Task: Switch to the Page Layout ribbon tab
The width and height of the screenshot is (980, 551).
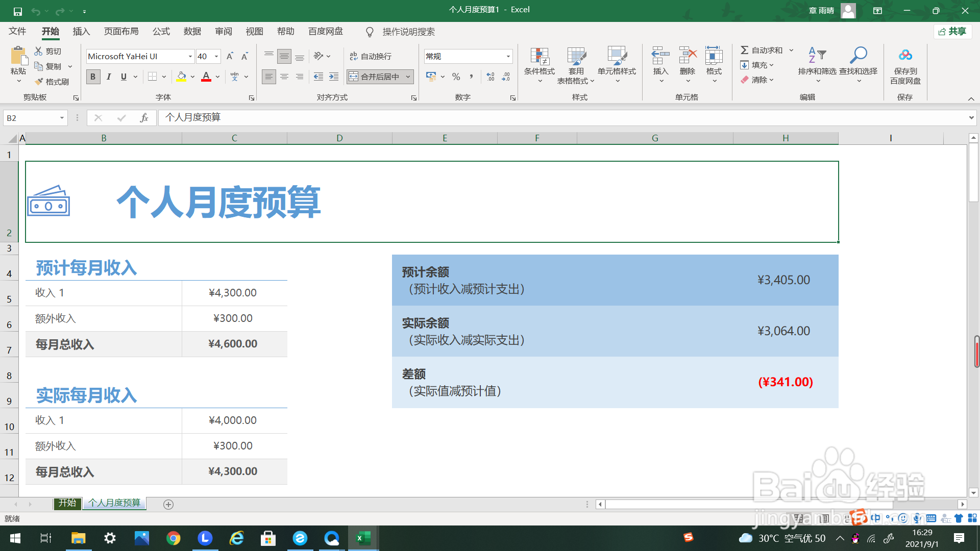Action: click(121, 32)
